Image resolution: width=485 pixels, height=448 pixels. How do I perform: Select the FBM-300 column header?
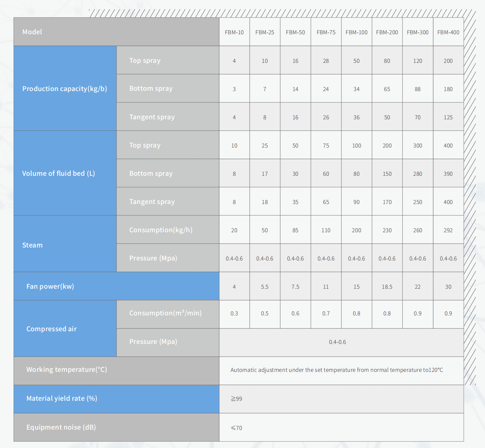pyautogui.click(x=418, y=32)
